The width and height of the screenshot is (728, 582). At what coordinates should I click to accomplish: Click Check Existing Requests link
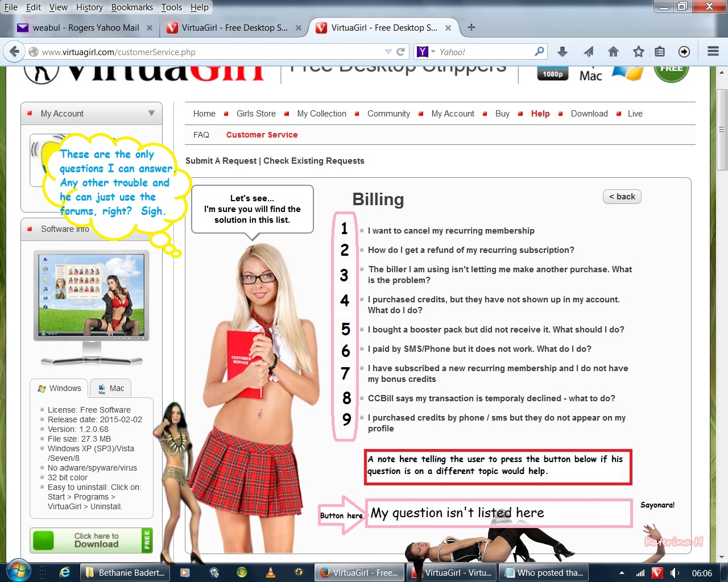[x=314, y=161]
